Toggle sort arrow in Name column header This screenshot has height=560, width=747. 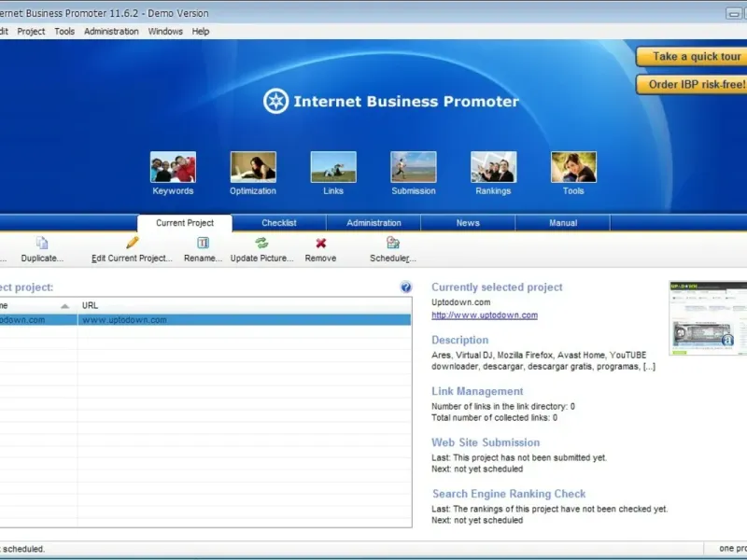65,306
